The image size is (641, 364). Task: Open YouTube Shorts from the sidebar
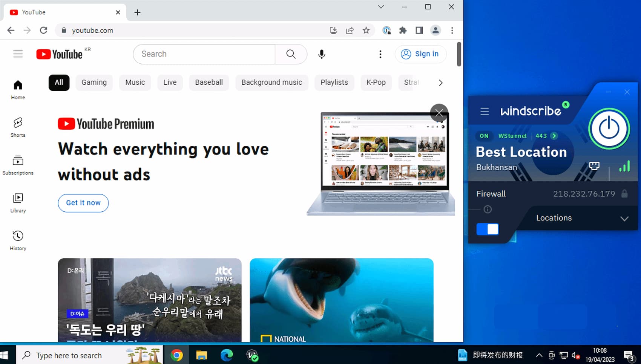tap(18, 127)
